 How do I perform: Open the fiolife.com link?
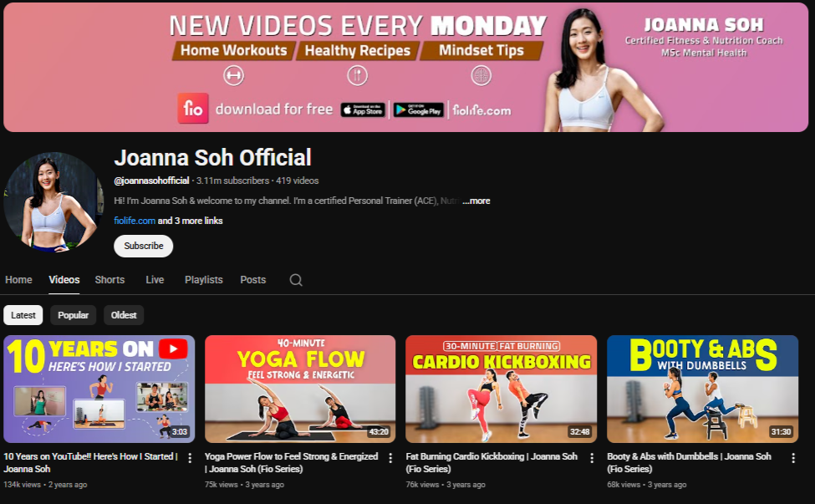tap(135, 221)
